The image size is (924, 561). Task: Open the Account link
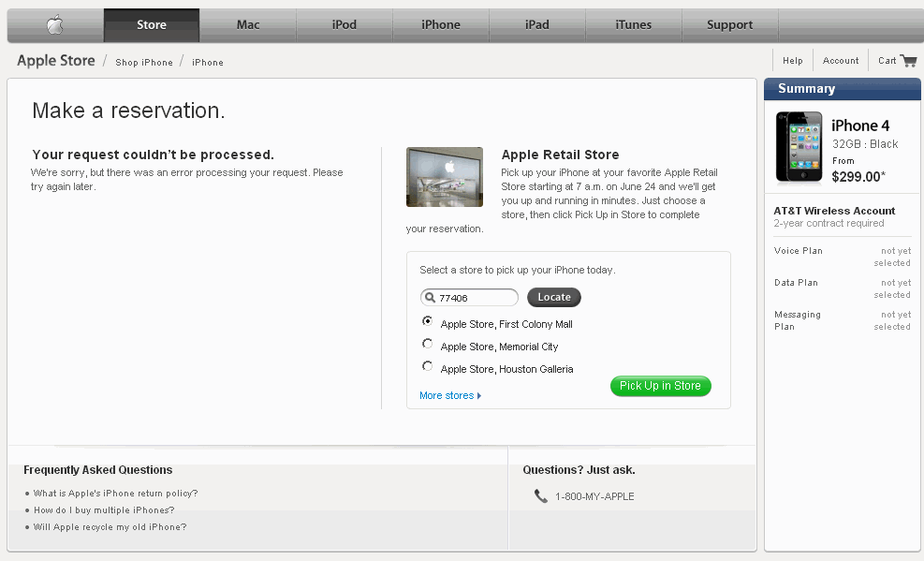click(841, 61)
